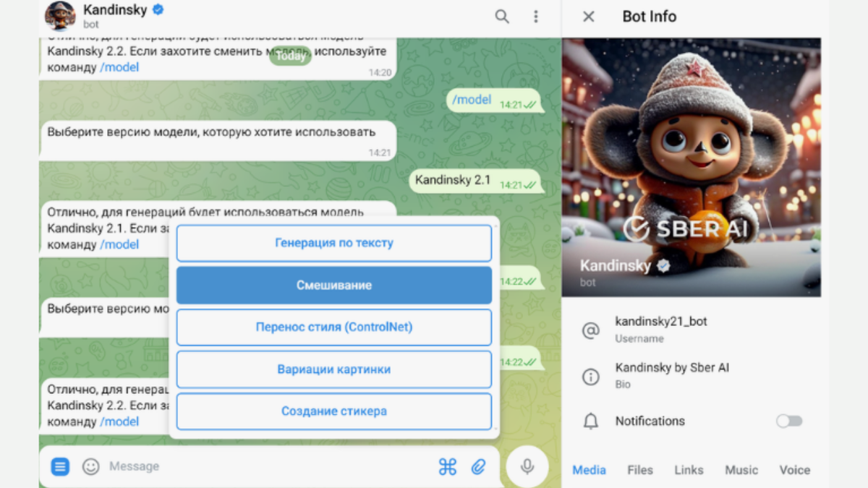Image resolution: width=868 pixels, height=488 pixels.
Task: Switch to the Files tab
Action: (640, 470)
